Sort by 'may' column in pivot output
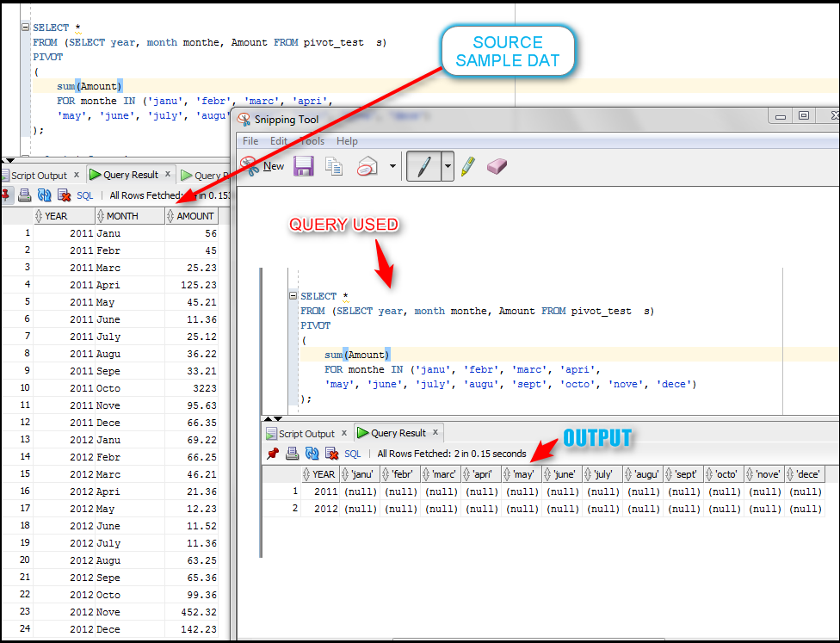Image resolution: width=840 pixels, height=643 pixels. (522, 474)
